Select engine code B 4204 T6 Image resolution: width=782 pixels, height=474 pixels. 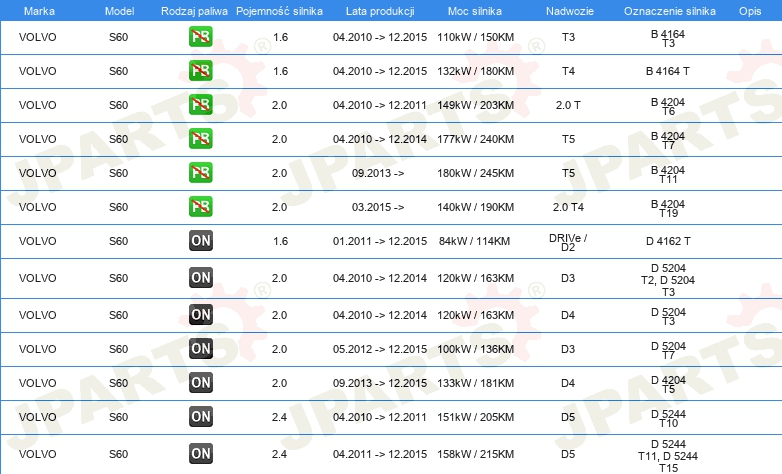(668, 106)
